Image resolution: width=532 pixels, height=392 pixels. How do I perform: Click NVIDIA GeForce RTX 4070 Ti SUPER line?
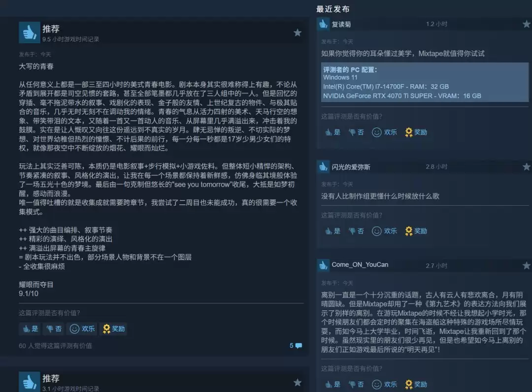(402, 96)
